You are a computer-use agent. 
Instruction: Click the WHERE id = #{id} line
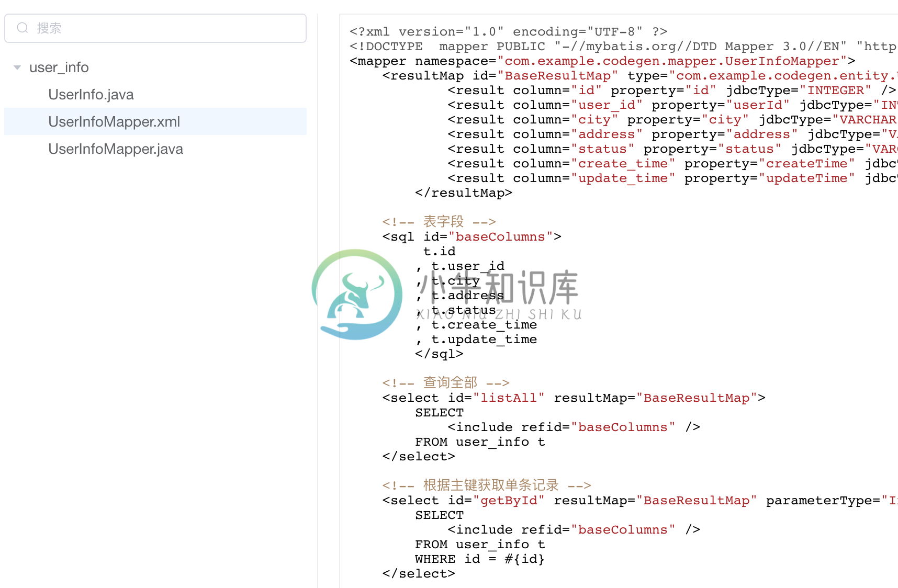pos(480,559)
